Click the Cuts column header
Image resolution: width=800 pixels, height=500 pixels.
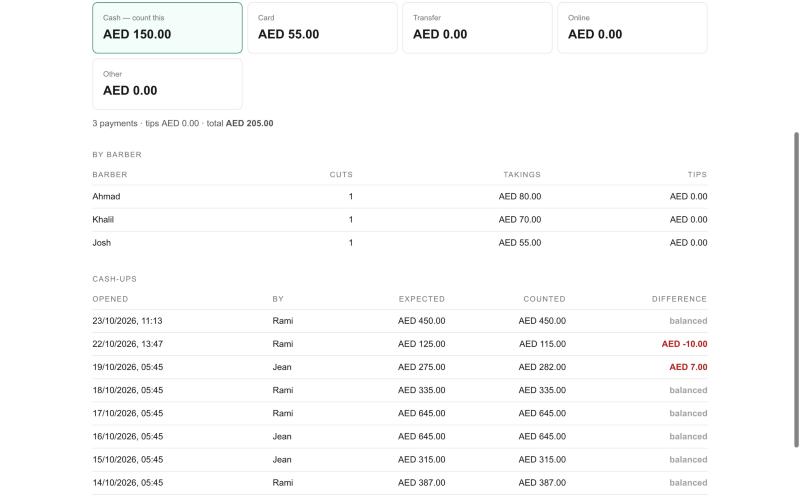tap(341, 174)
